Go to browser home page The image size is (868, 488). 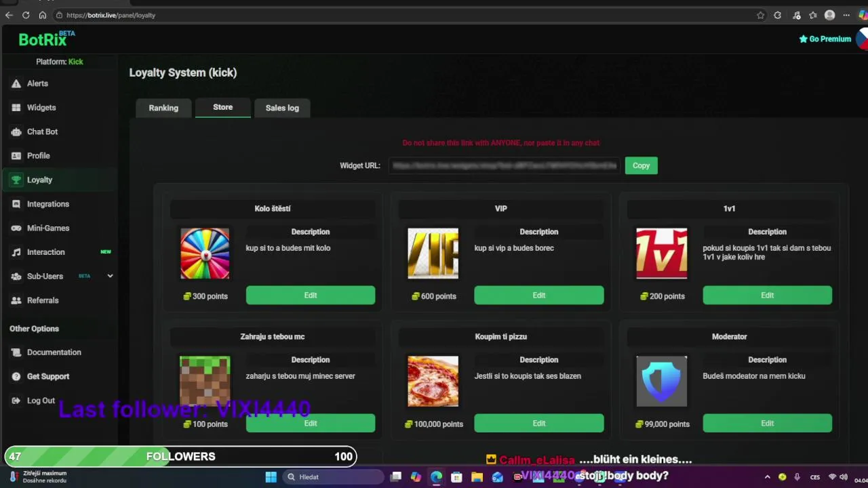point(43,15)
